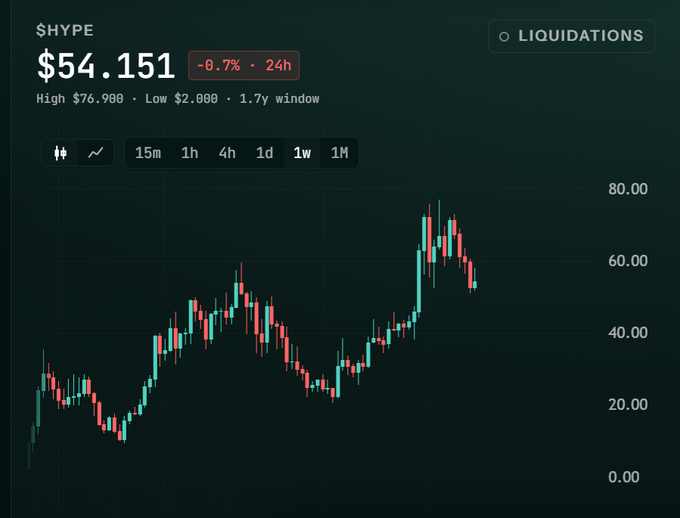The height and width of the screenshot is (518, 680).
Task: Select the 4h timeframe
Action: (227, 153)
